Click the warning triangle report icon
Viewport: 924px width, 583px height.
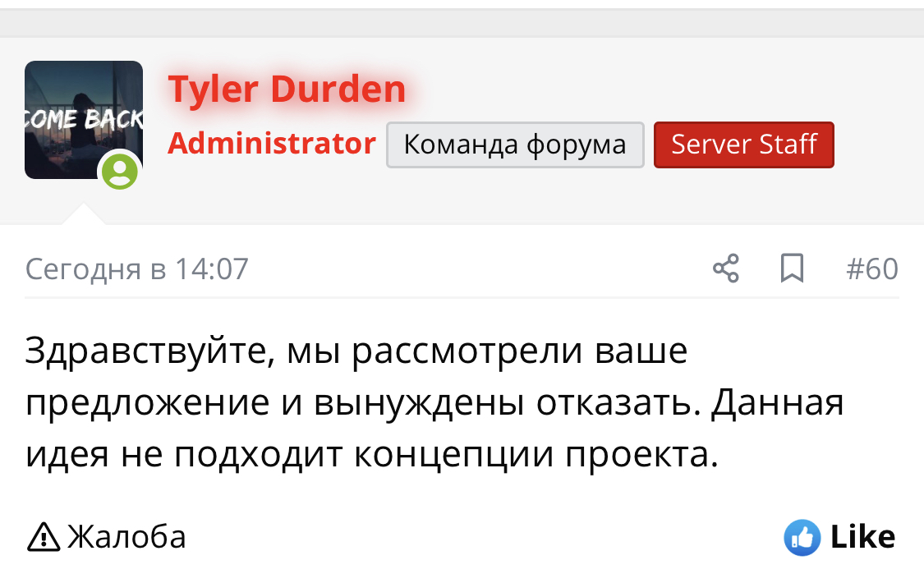tap(44, 538)
